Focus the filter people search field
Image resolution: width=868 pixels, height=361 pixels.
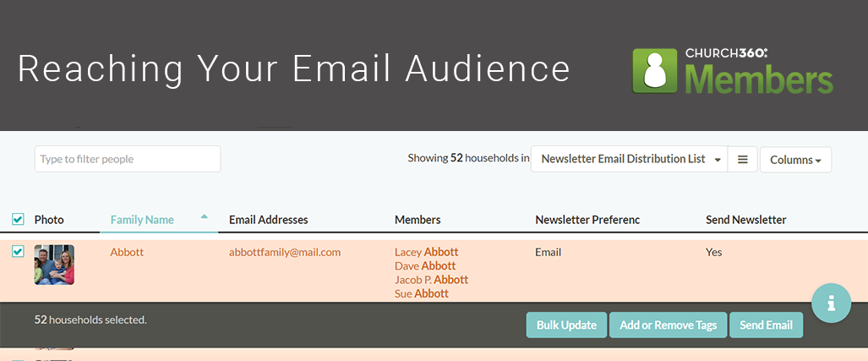click(128, 159)
